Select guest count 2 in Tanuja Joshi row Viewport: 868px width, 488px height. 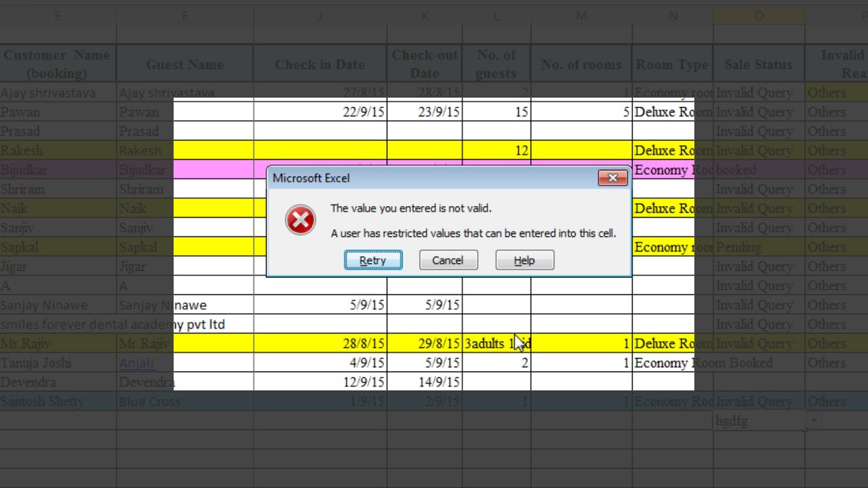496,363
